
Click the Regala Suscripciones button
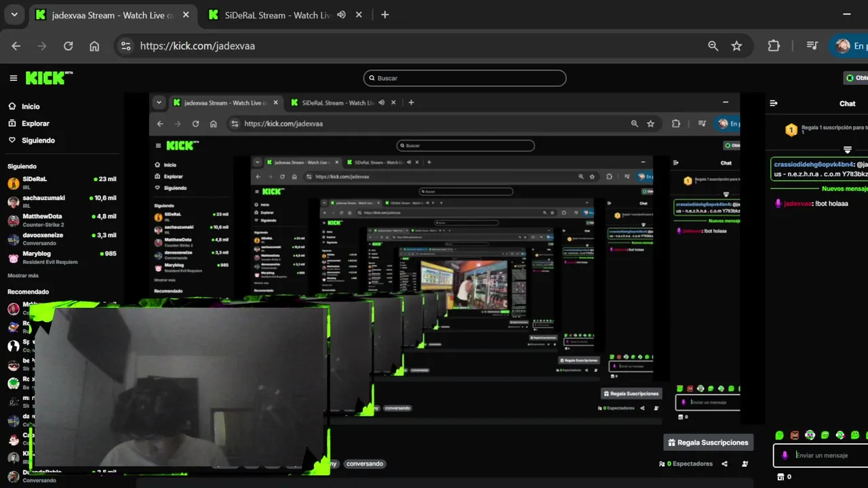tap(708, 443)
